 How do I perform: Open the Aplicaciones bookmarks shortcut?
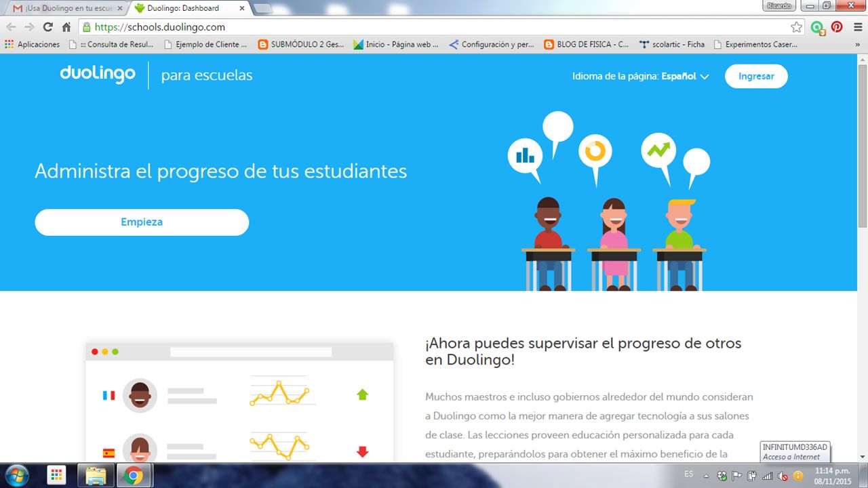pos(32,45)
